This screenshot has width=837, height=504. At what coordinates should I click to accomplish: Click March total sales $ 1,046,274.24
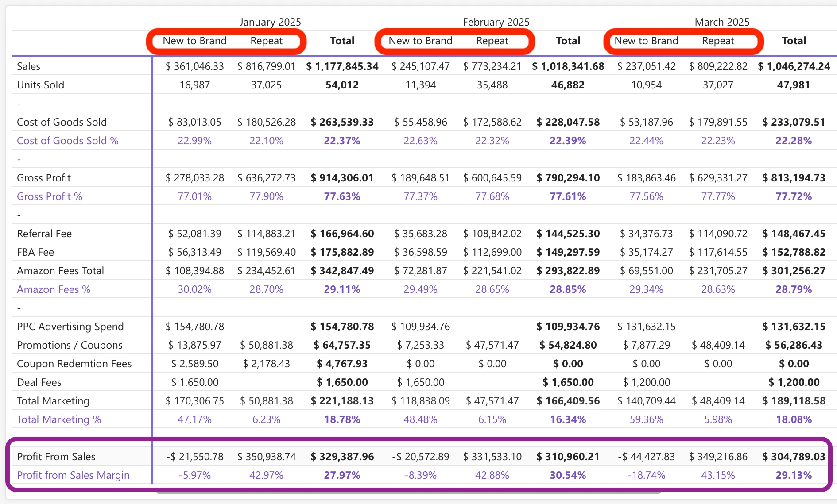pyautogui.click(x=794, y=66)
